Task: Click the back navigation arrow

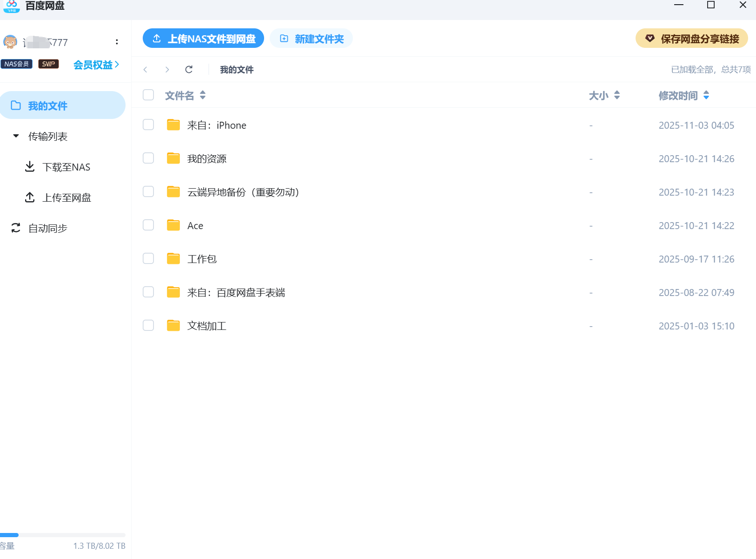Action: (146, 69)
